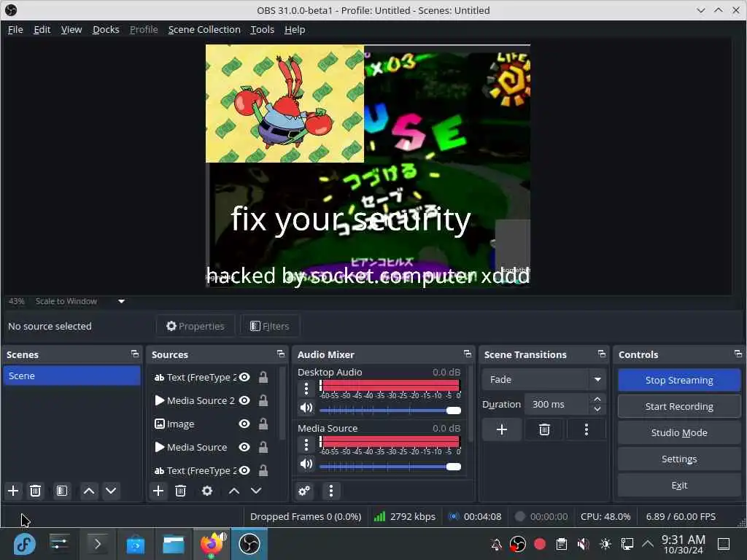Screen dimensions: 747x560
Task: Open transition properties three-dot menu
Action: (587, 429)
